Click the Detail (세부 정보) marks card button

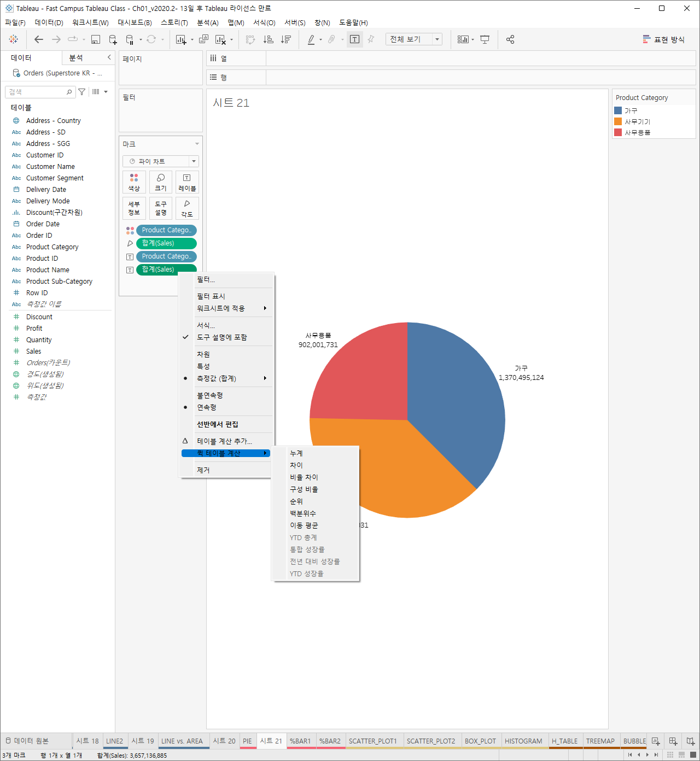click(x=134, y=208)
